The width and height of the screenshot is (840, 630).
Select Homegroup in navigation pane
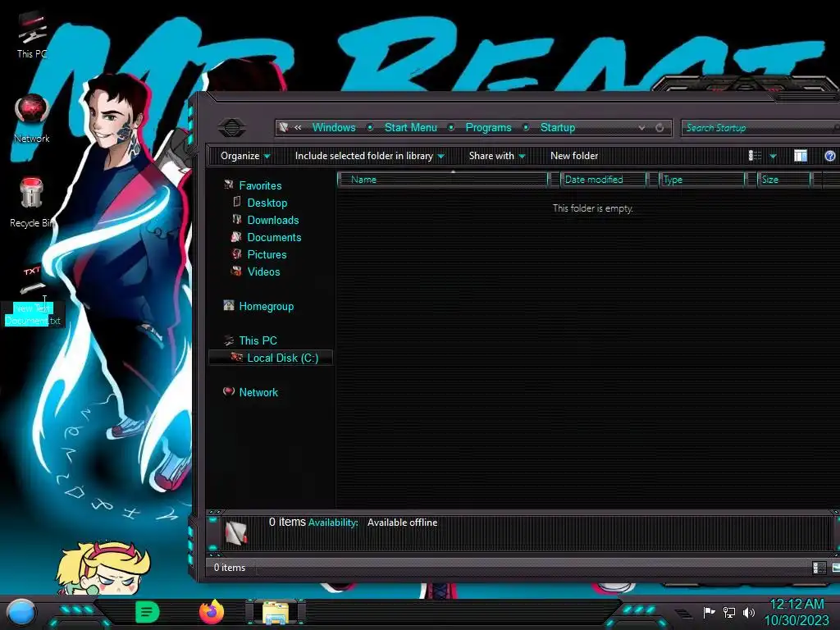267,306
